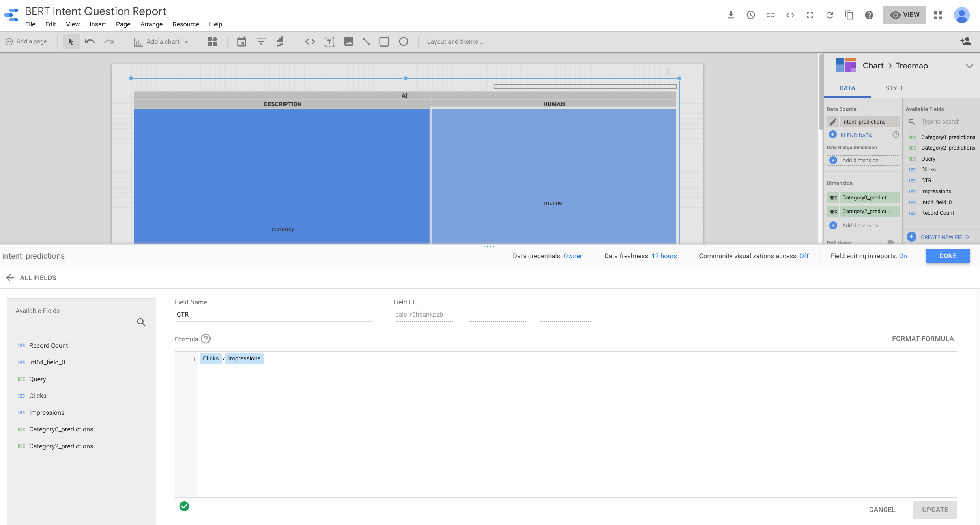The image size is (980, 525).
Task: Click the undo arrow icon
Action: pyautogui.click(x=90, y=41)
